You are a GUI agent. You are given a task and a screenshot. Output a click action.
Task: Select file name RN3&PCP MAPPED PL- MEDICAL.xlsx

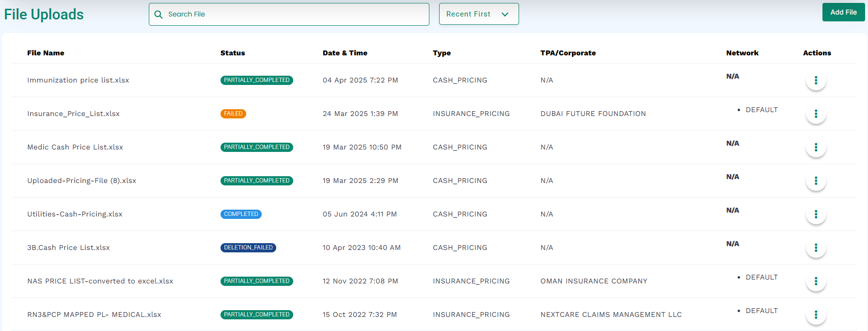pos(94,314)
